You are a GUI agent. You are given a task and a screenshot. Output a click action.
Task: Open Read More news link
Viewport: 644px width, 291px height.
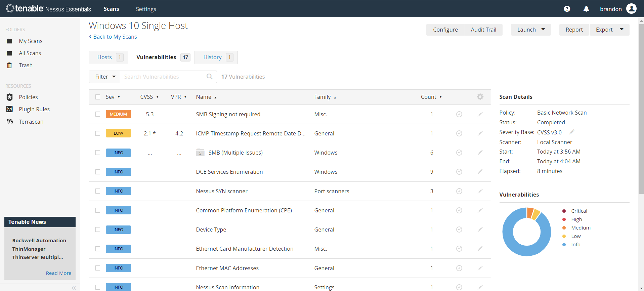[x=58, y=273]
